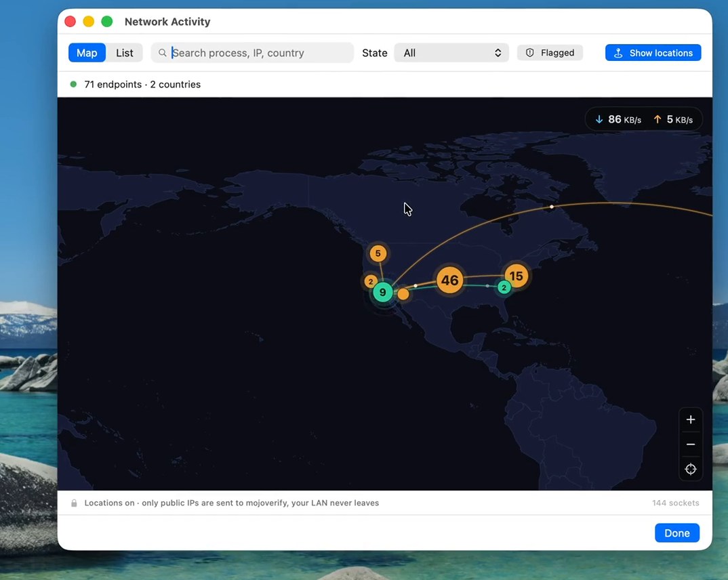This screenshot has width=728, height=580.
Task: Select the orange cluster labeled 5
Action: [x=378, y=253]
